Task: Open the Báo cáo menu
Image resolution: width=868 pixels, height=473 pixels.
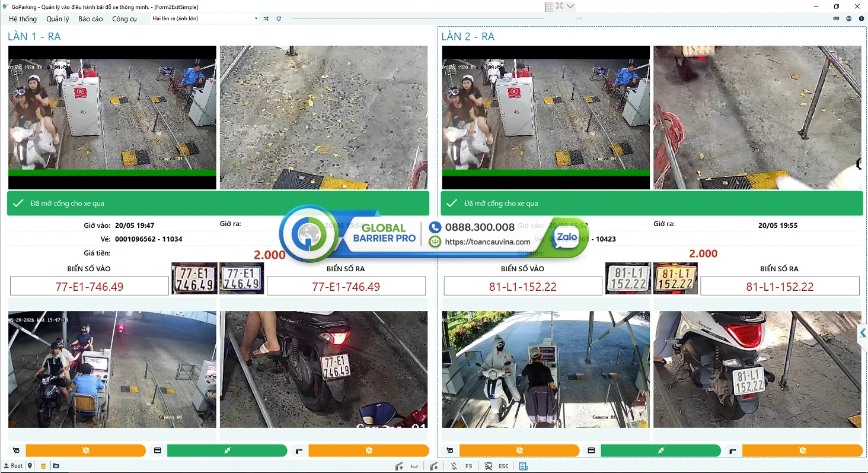Action: point(91,19)
